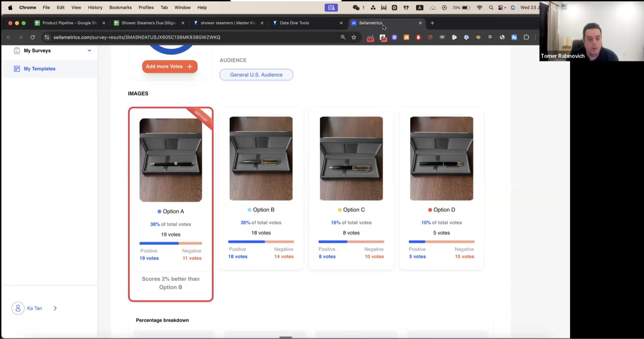Click the Ka Tan profile avatar
The image size is (644, 339).
coord(18,308)
